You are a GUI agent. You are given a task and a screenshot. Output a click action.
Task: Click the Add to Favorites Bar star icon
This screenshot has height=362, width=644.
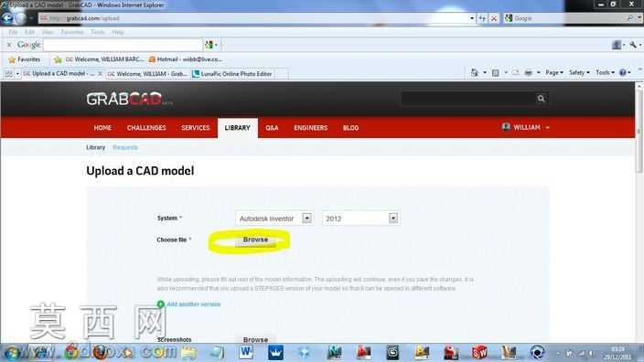coord(58,60)
